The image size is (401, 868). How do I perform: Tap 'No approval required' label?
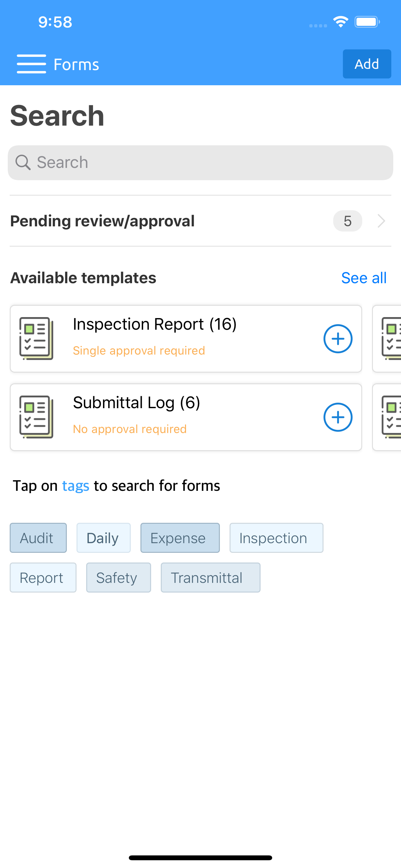coord(130,429)
